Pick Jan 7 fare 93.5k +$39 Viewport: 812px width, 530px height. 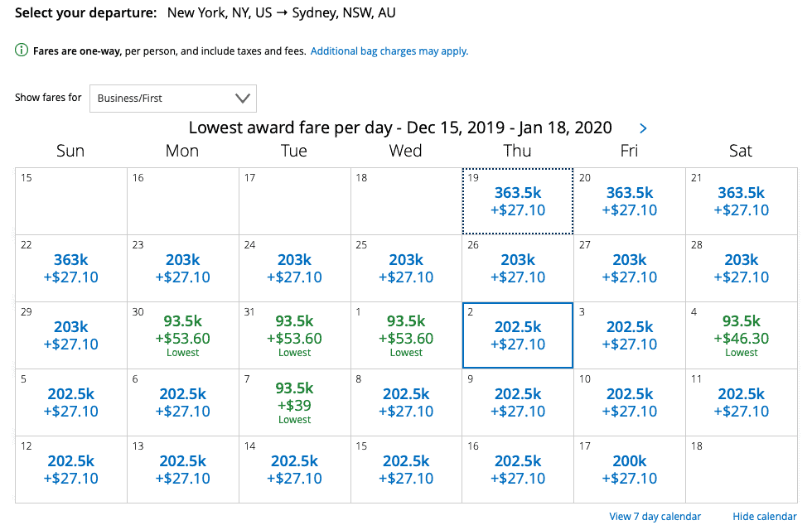click(x=295, y=402)
